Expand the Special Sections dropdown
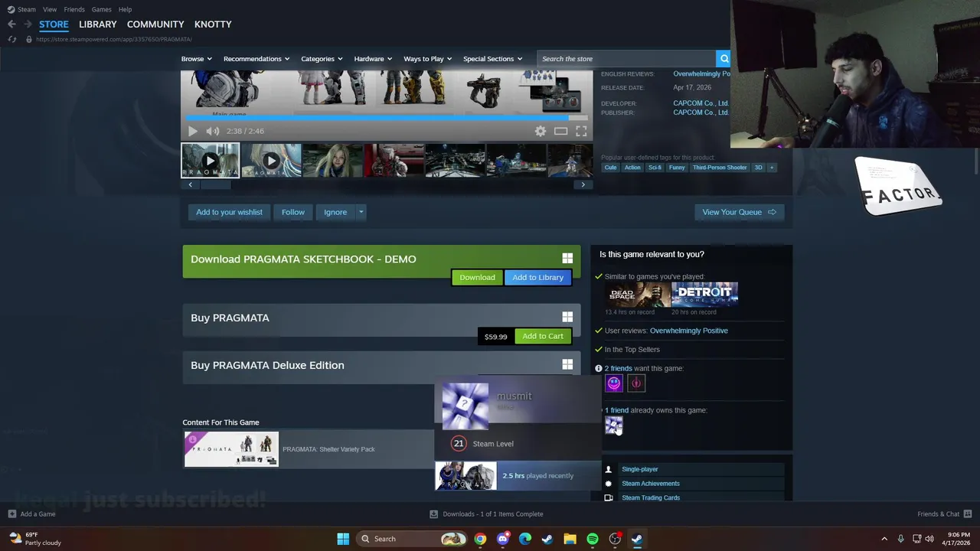 pyautogui.click(x=492, y=59)
